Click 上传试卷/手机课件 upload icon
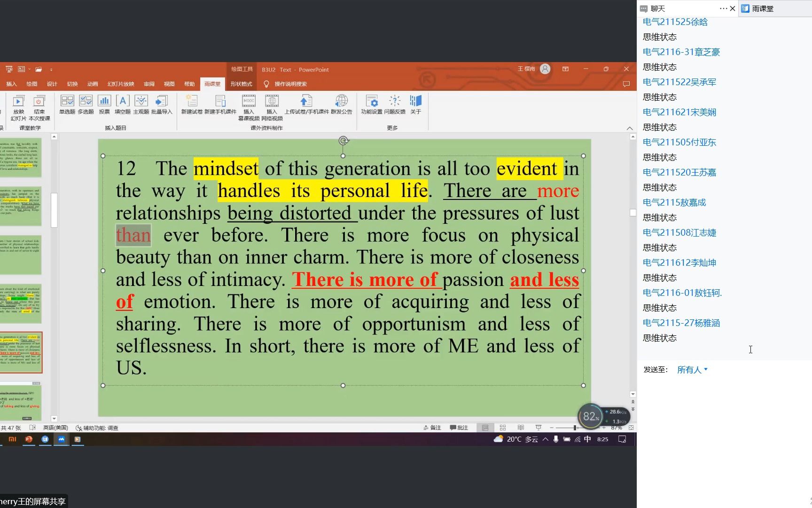The height and width of the screenshot is (508, 812). [x=306, y=104]
